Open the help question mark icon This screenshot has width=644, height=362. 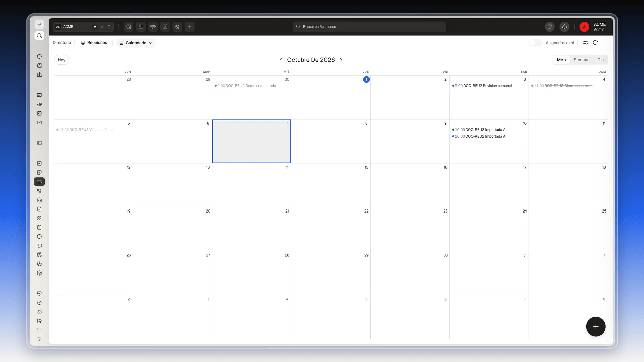[x=550, y=27]
